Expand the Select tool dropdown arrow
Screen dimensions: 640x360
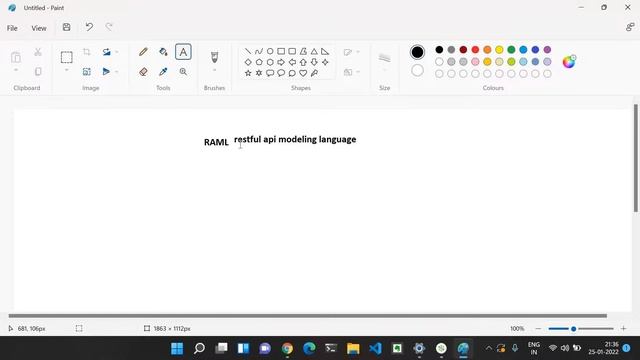click(67, 70)
